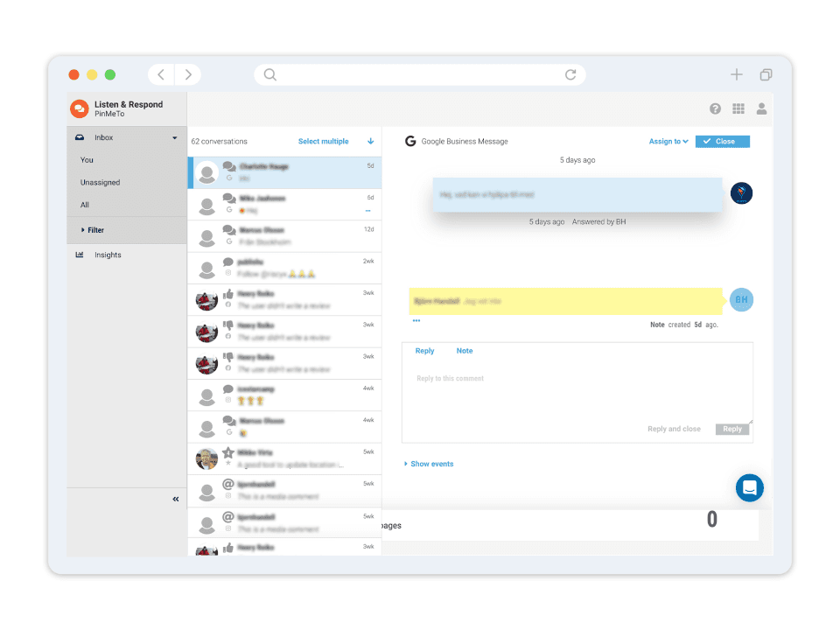
Task: Open the chat support bubble icon
Action: click(749, 488)
